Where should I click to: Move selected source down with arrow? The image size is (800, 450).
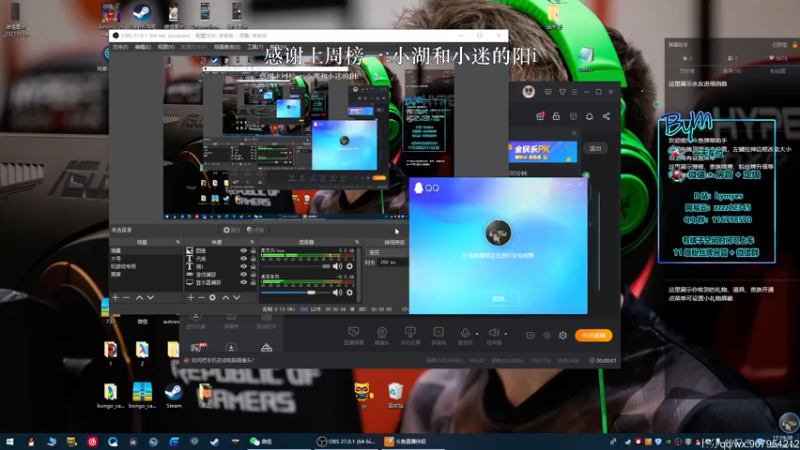point(237,297)
